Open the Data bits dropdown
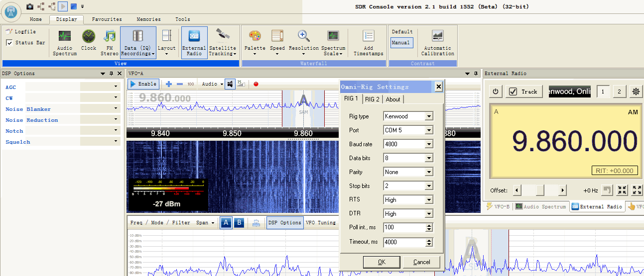The image size is (644, 276). point(428,158)
